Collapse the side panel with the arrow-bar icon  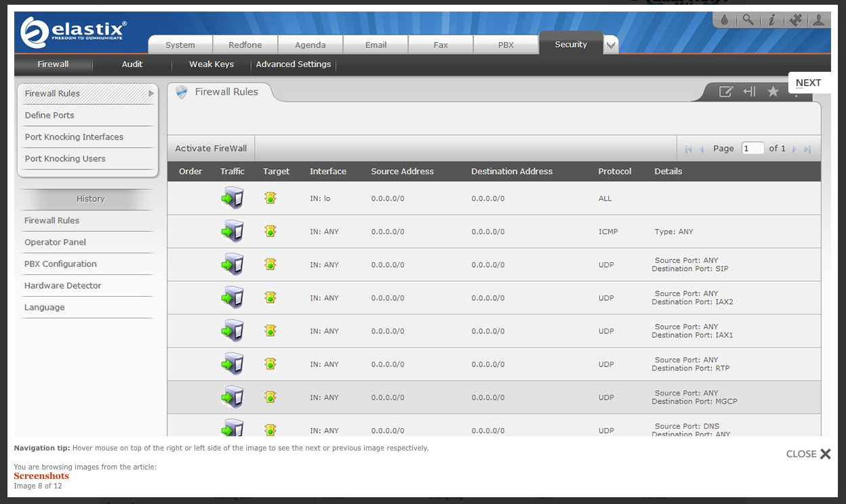pos(749,91)
